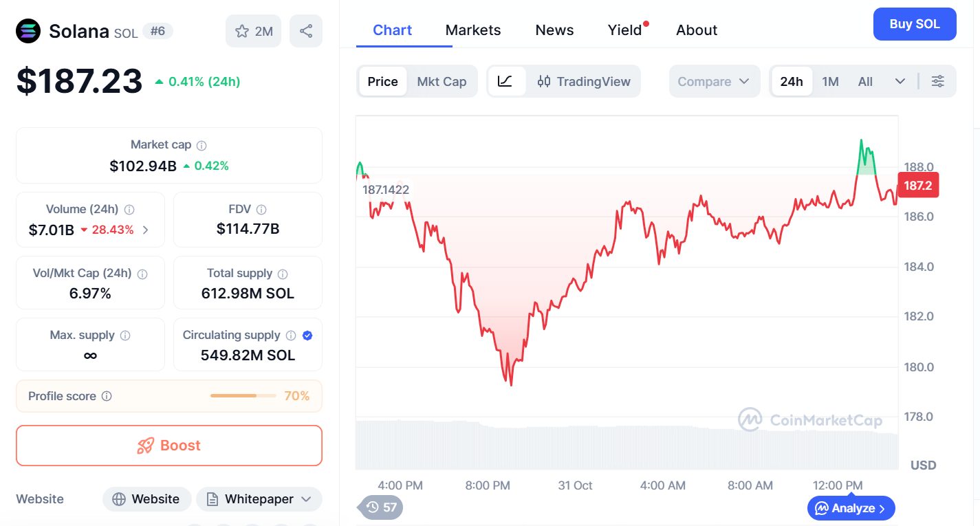This screenshot has width=980, height=526.
Task: Set chart range to 1M
Action: pyautogui.click(x=830, y=81)
